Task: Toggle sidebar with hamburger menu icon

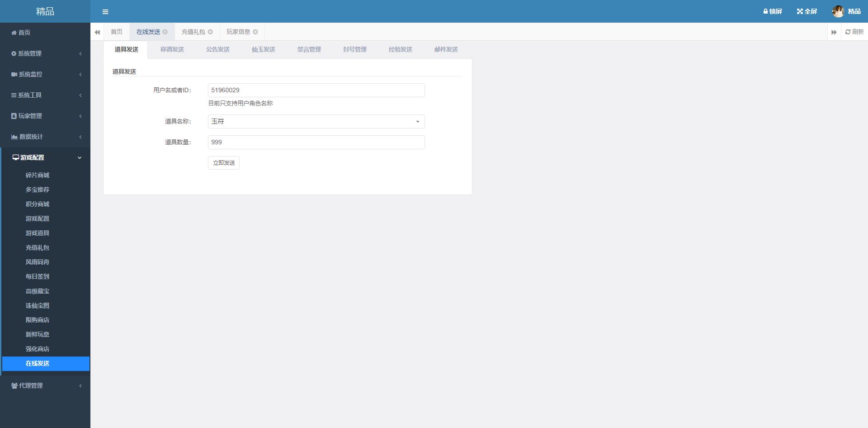Action: click(105, 12)
